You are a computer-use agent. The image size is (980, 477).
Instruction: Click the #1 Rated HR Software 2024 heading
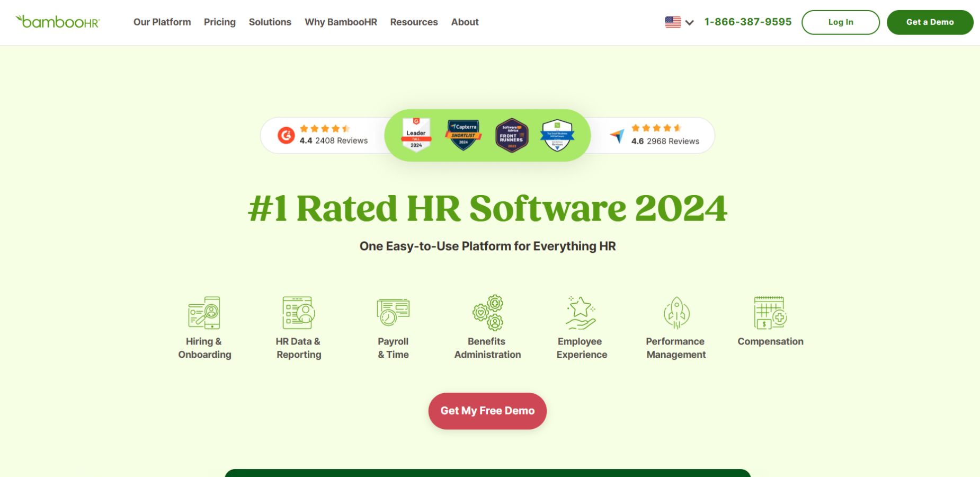click(487, 208)
